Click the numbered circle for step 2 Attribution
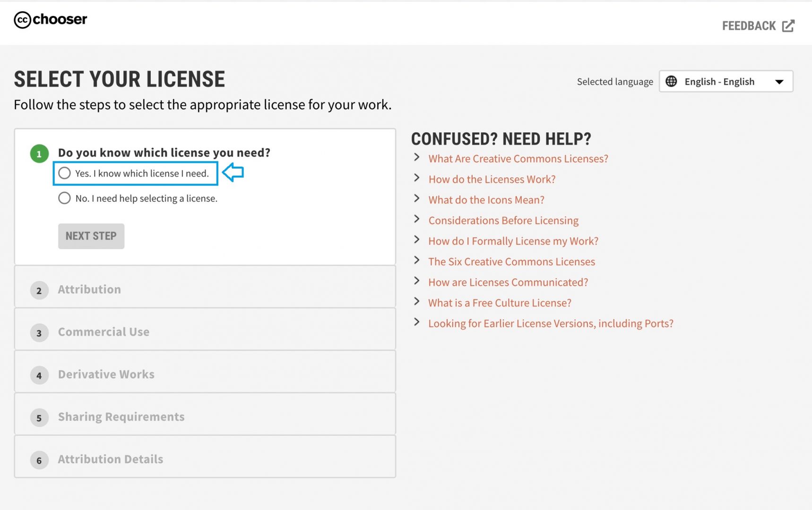Viewport: 812px width, 510px height. coord(39,290)
